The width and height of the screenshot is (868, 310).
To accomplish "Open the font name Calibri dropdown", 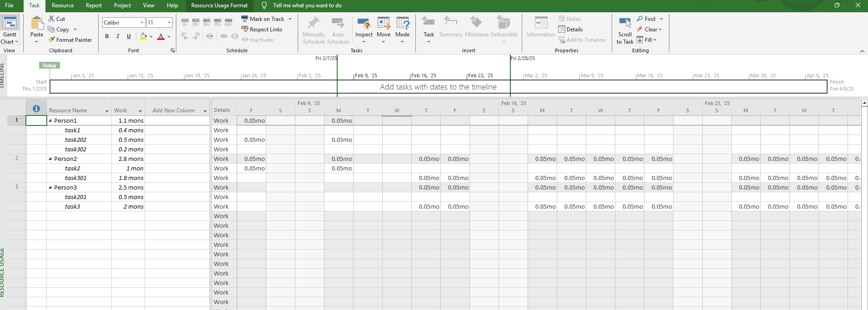I will [x=142, y=22].
